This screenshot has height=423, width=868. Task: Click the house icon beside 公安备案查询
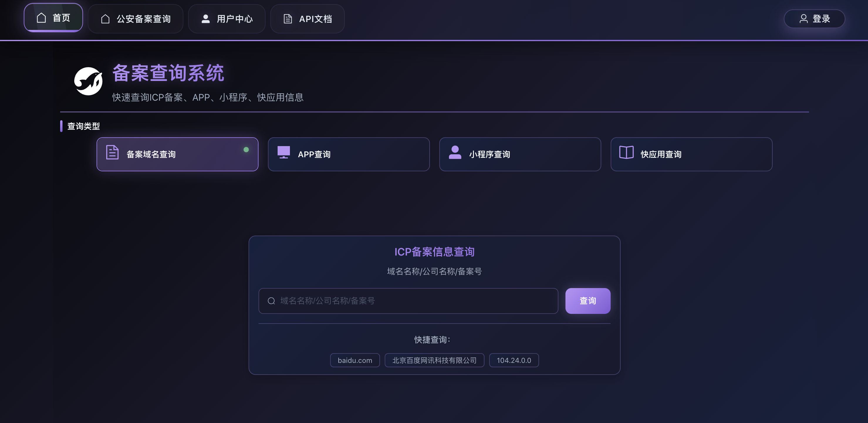[105, 19]
